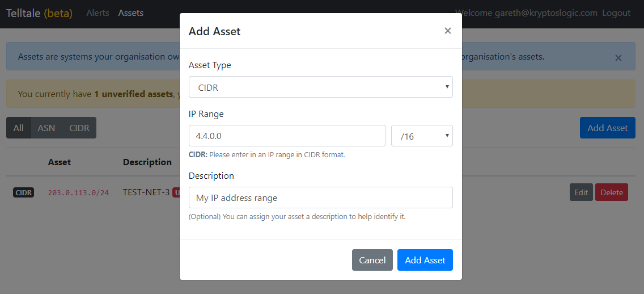
Task: Click the Description label in the dialog
Action: [x=211, y=175]
